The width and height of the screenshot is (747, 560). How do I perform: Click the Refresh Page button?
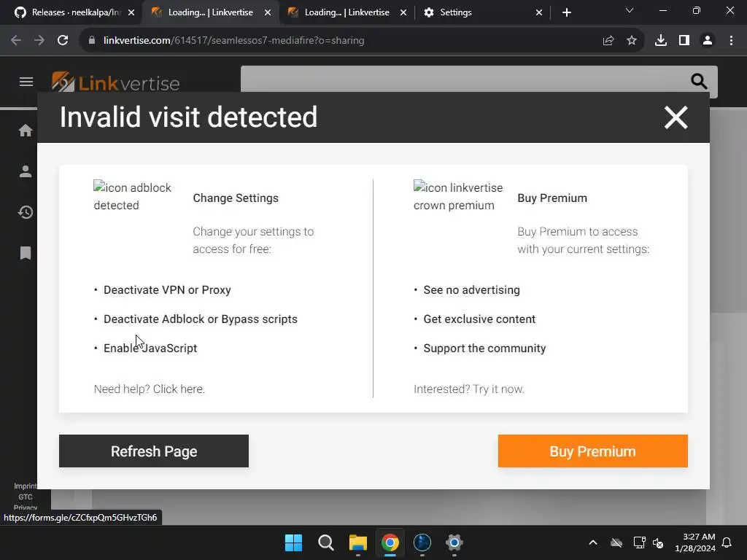coord(154,451)
